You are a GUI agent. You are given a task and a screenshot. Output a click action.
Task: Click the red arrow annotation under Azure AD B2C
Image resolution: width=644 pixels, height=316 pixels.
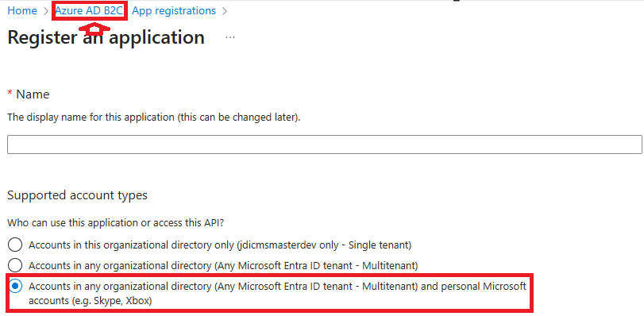(x=94, y=28)
